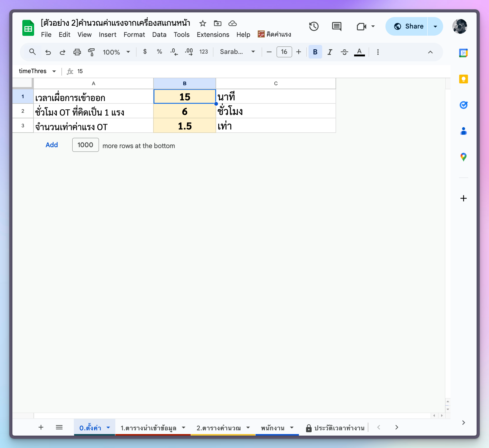Expand the zoom 100% dropdown
Image resolution: width=489 pixels, height=448 pixels.
[x=116, y=52]
